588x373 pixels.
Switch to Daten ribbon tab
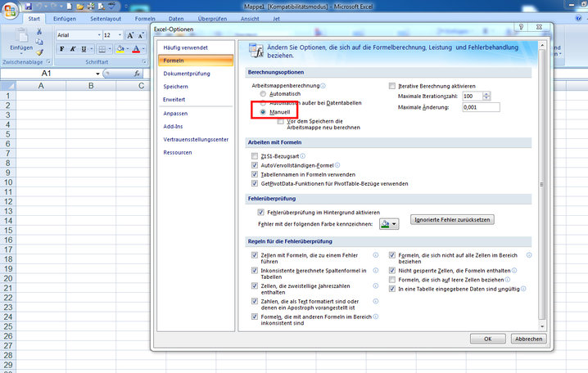176,19
